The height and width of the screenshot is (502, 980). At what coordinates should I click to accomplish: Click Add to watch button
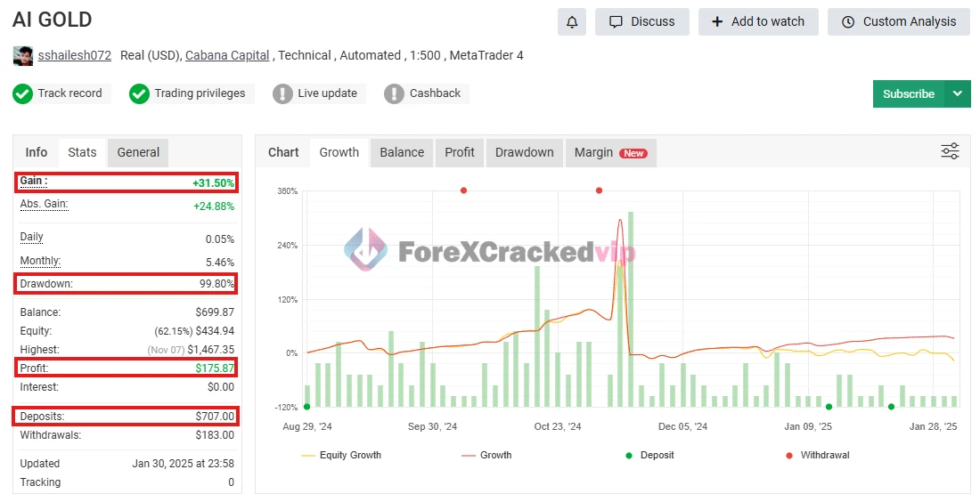[757, 22]
